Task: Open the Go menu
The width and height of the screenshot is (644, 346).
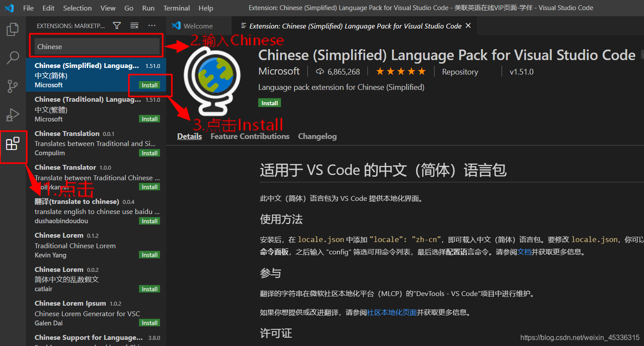Action: click(129, 8)
